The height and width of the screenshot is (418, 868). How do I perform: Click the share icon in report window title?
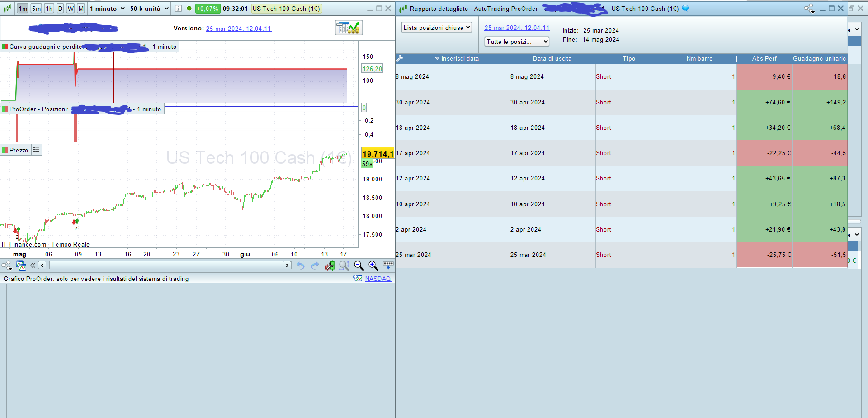pyautogui.click(x=809, y=9)
